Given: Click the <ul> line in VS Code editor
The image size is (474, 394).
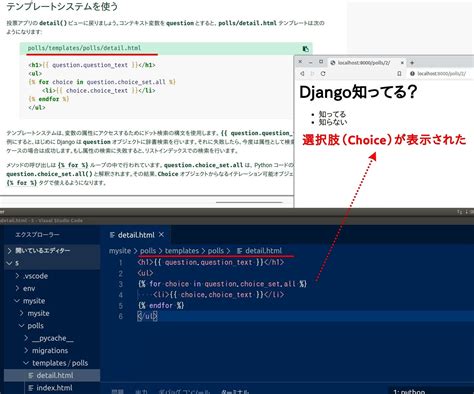Looking at the screenshot, I should click(x=145, y=273).
